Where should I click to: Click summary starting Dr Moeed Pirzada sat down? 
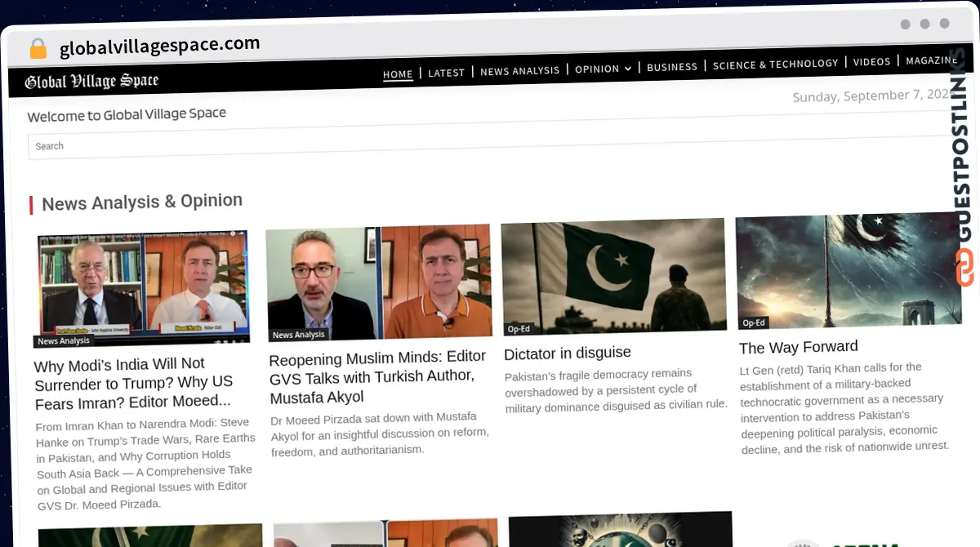(380, 434)
